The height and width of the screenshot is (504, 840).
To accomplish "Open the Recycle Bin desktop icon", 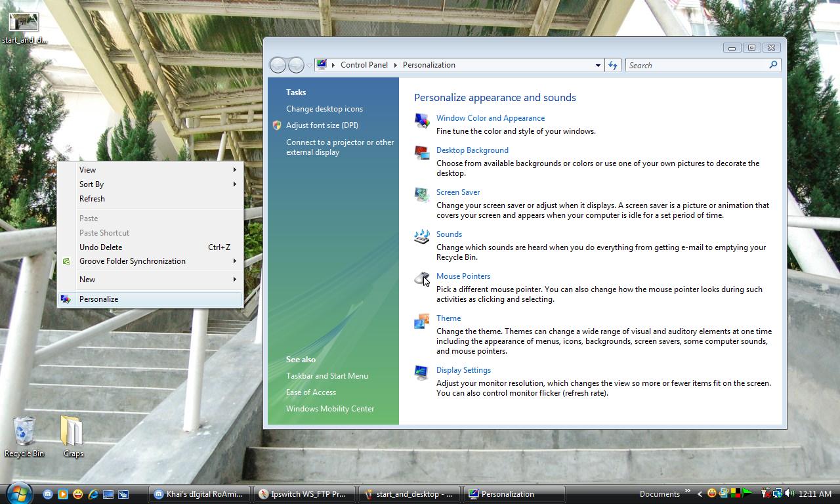I will (24, 431).
